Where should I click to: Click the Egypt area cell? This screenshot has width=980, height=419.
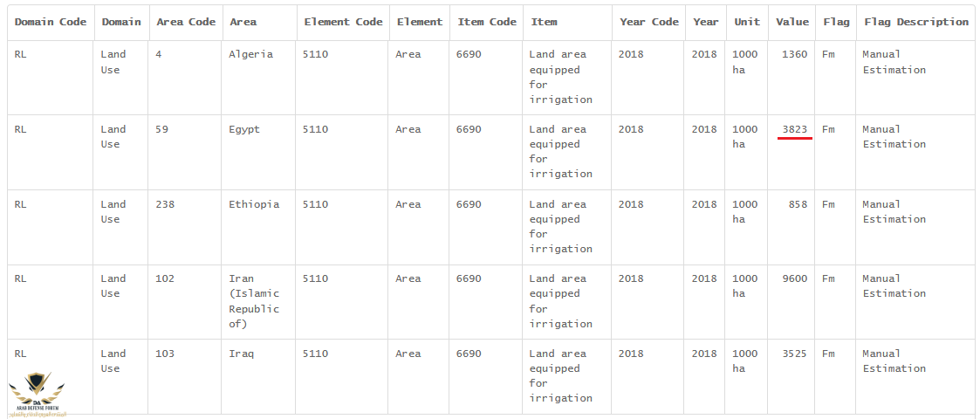click(244, 129)
